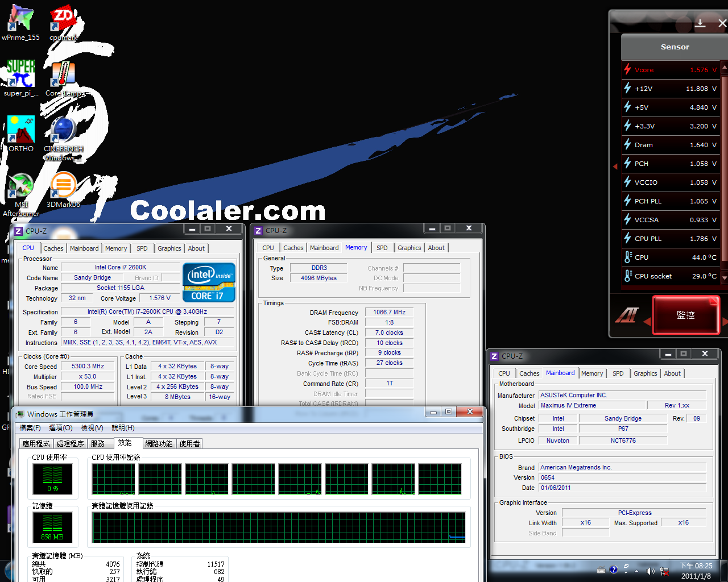The width and height of the screenshot is (728, 582).
Task: Open the Core Temp desktop shortcut
Action: tap(63, 78)
